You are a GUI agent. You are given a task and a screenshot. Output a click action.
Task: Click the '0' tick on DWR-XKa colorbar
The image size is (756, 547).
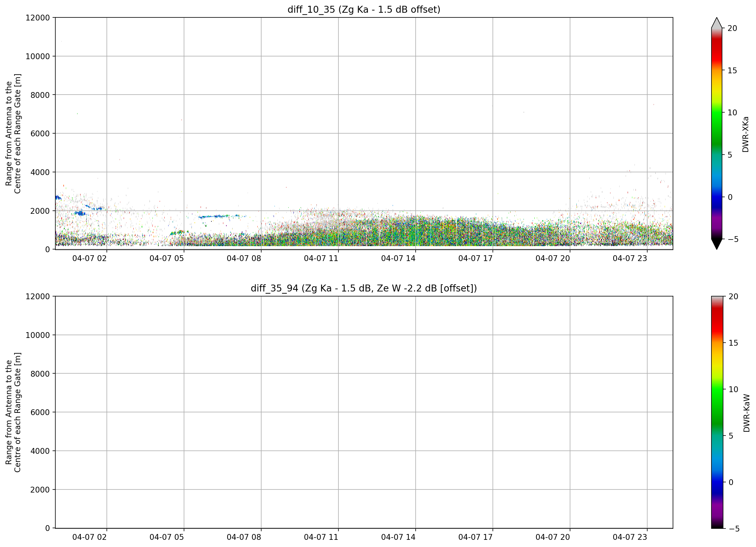tap(730, 197)
